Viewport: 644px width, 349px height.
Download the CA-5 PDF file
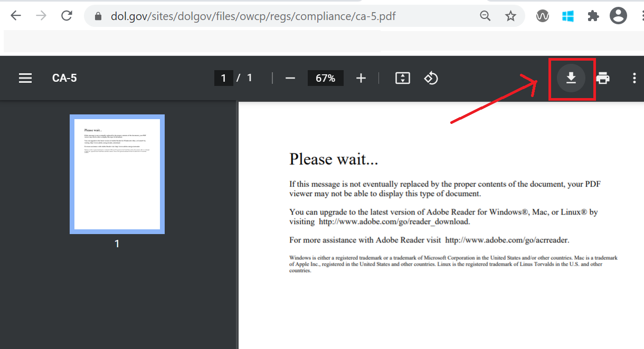(572, 78)
